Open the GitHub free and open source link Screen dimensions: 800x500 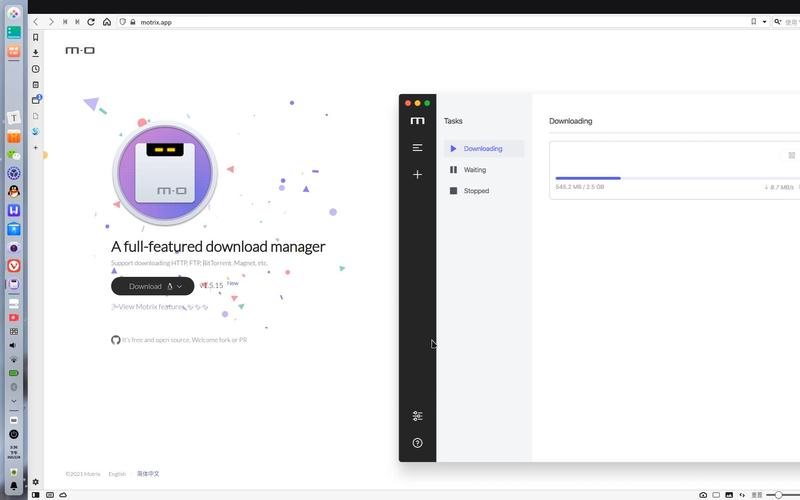(179, 340)
